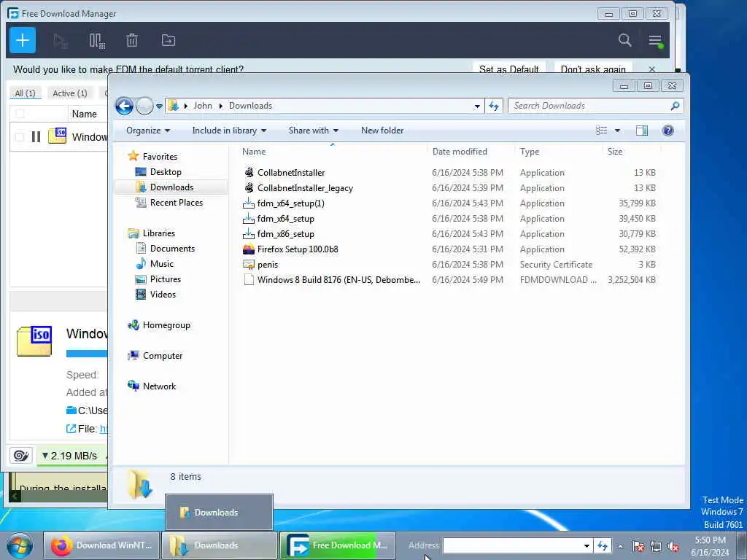The image size is (747, 560).
Task: Expand the address bar history dropdown
Action: 477,106
